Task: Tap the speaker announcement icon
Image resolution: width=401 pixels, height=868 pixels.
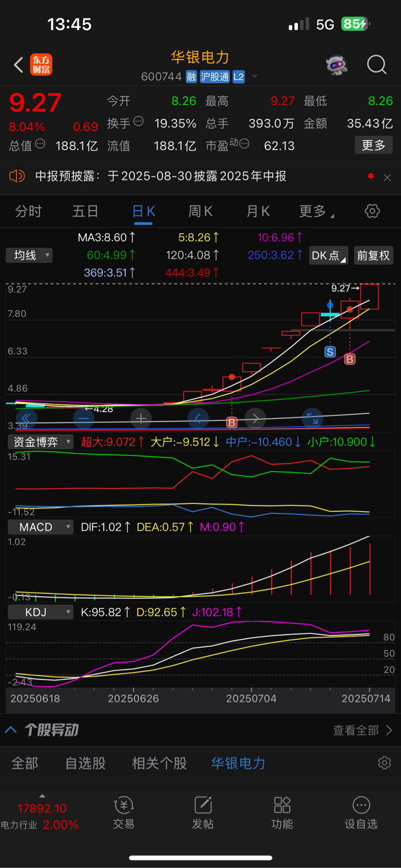Action: 17,176
